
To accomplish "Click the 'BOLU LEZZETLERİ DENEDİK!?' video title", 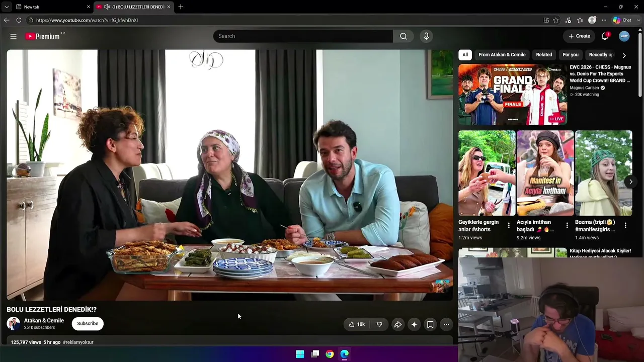I will pyautogui.click(x=51, y=310).
